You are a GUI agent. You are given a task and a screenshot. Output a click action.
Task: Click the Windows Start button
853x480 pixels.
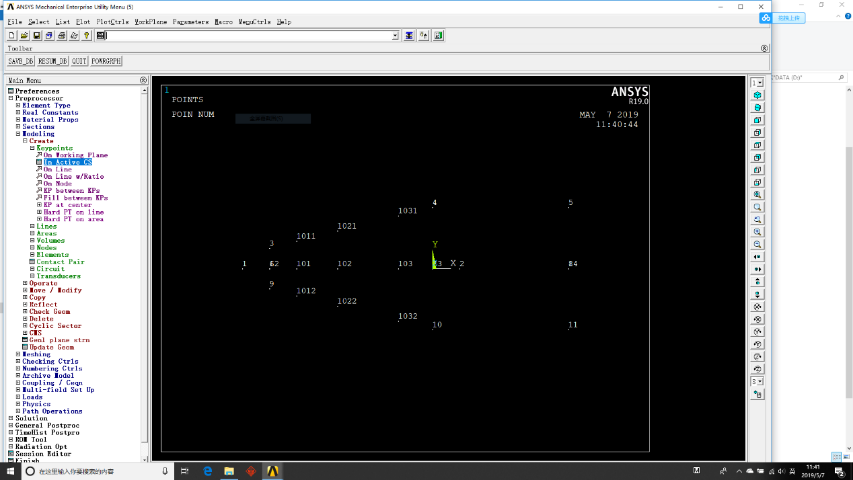click(x=10, y=471)
